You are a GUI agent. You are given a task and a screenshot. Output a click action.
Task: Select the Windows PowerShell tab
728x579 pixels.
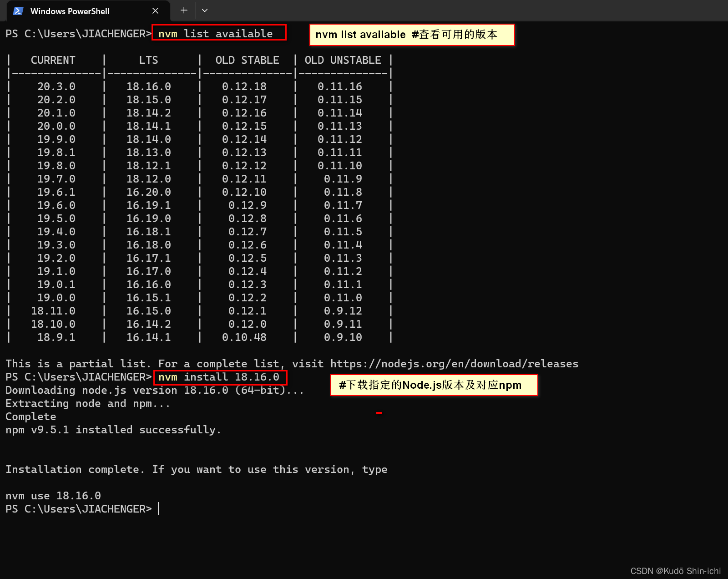click(x=88, y=11)
